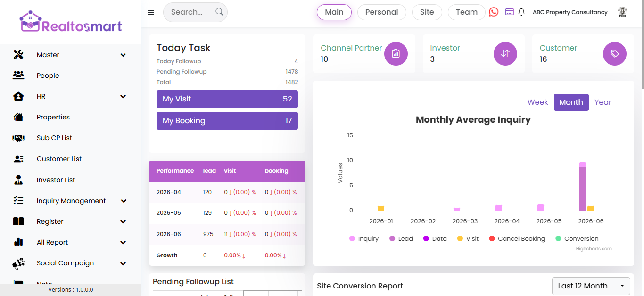Open the Last 12 Month dropdown
Viewport: 644px width, 296px height.
click(591, 286)
